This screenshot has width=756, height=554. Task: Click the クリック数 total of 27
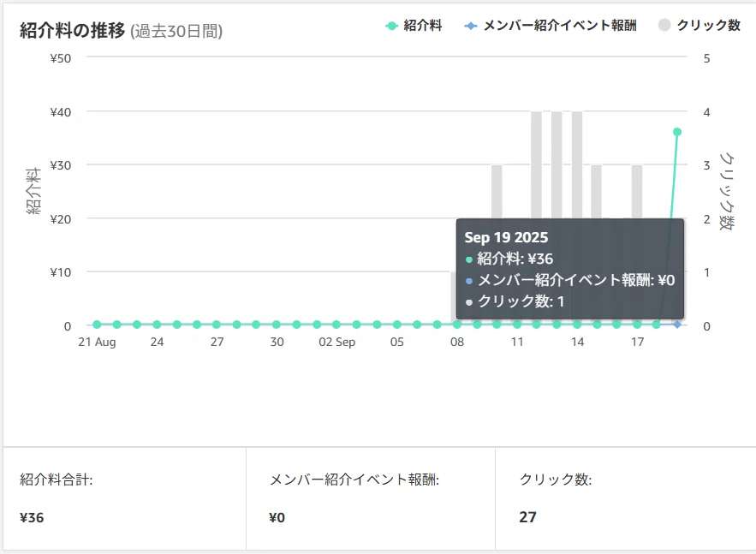tap(527, 517)
